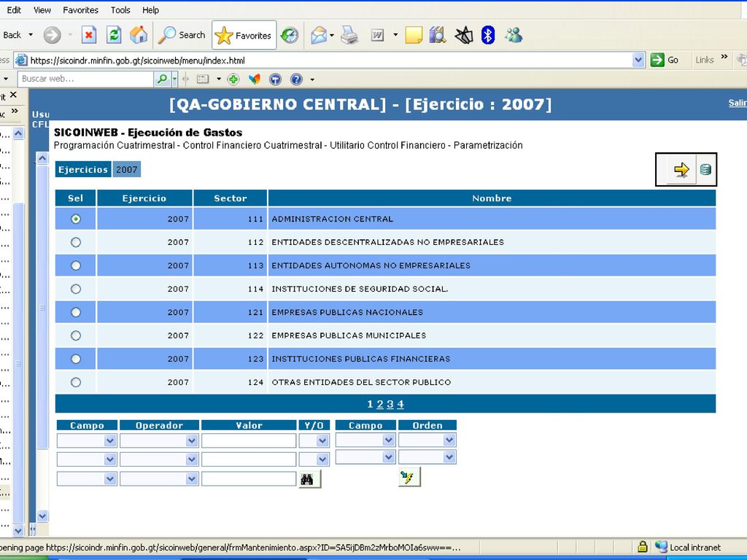This screenshot has width=747, height=560.
Task: Open the Messenger people icon
Action: click(514, 35)
